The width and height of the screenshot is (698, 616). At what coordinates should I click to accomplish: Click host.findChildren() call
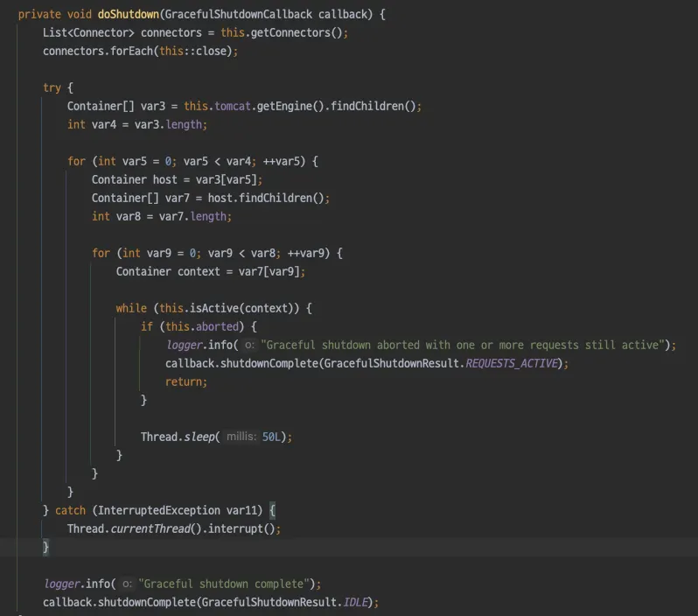(x=266, y=199)
